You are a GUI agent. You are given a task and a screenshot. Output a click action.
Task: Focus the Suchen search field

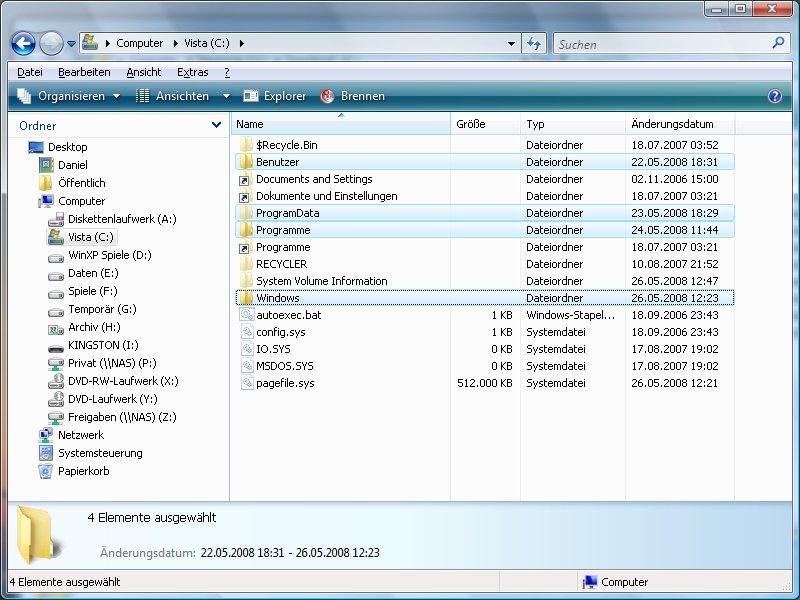662,44
